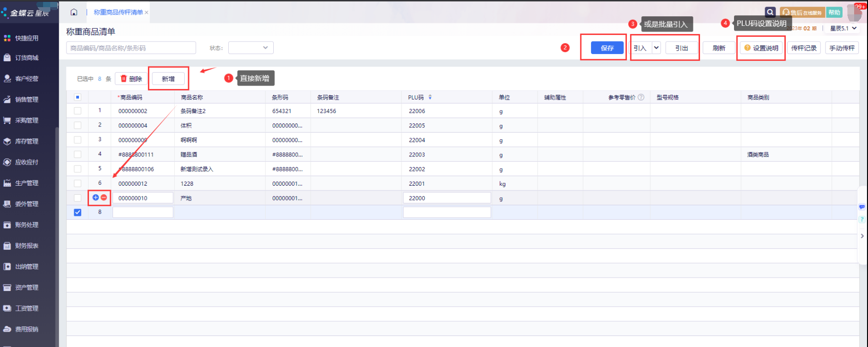Open the 星辰5.1 version dropdown

point(843,29)
